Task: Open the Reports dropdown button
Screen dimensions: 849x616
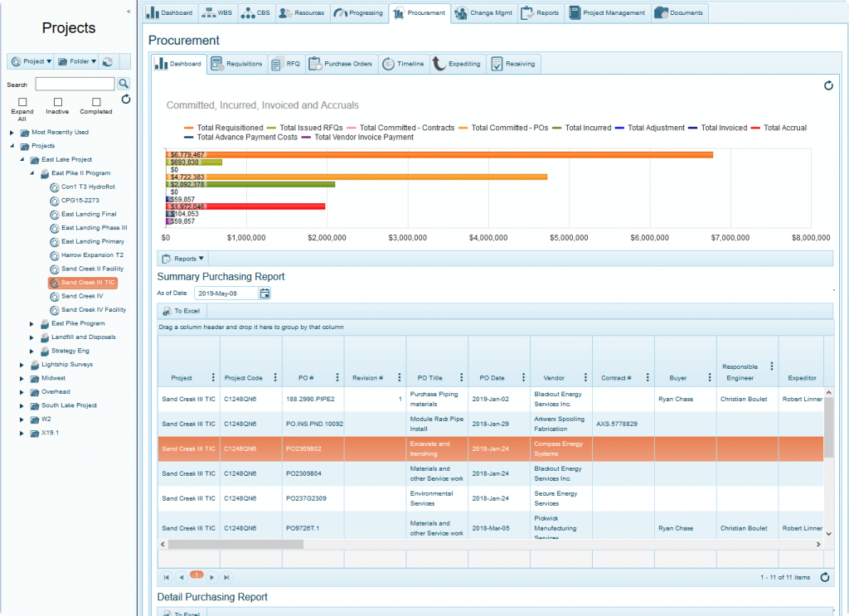Action: (x=183, y=258)
